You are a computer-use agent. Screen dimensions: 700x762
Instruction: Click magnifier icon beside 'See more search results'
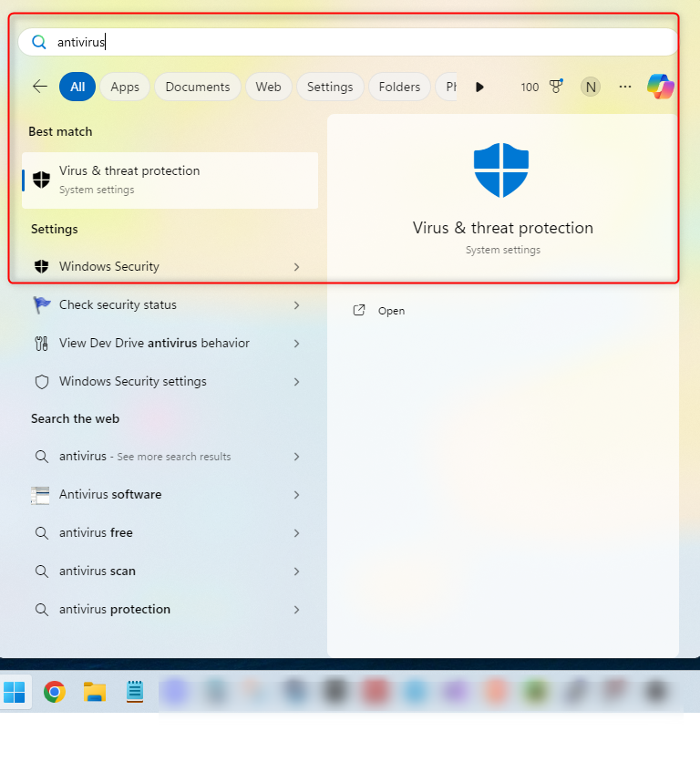pyautogui.click(x=42, y=457)
